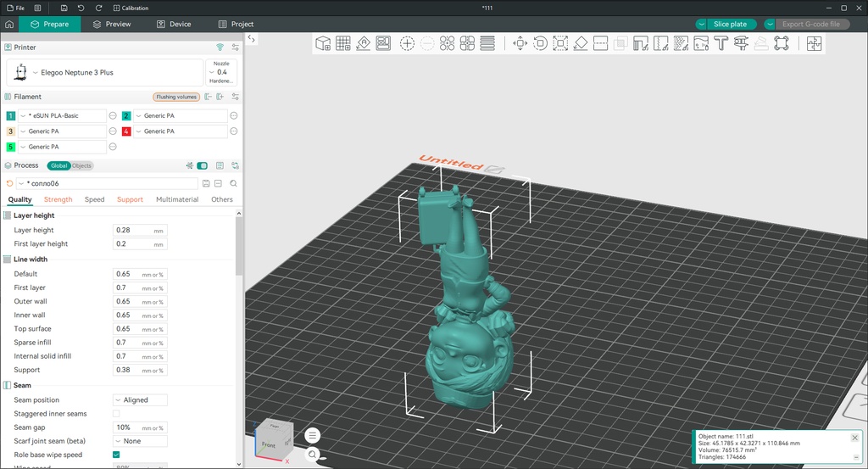Click filament 4 red color swatch
The height and width of the screenshot is (469, 868).
click(x=126, y=131)
